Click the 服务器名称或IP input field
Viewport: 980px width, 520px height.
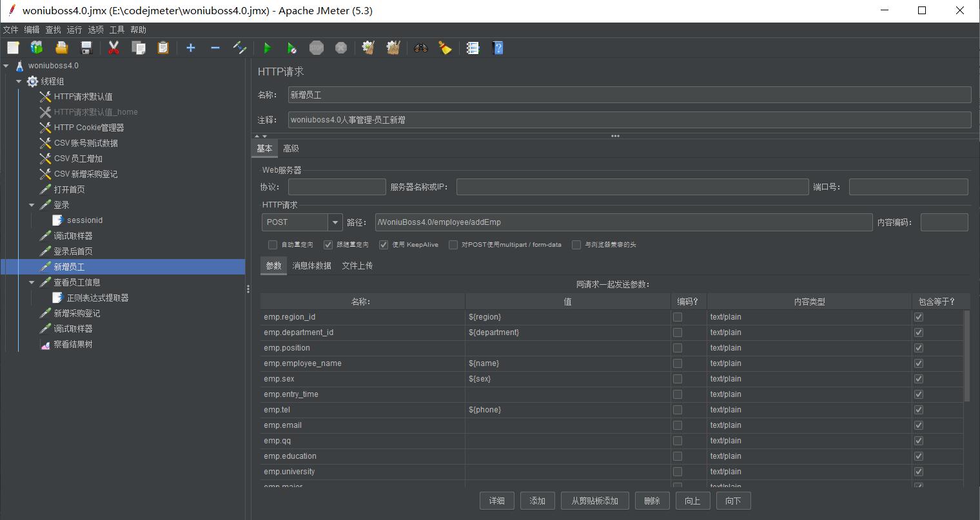click(632, 187)
